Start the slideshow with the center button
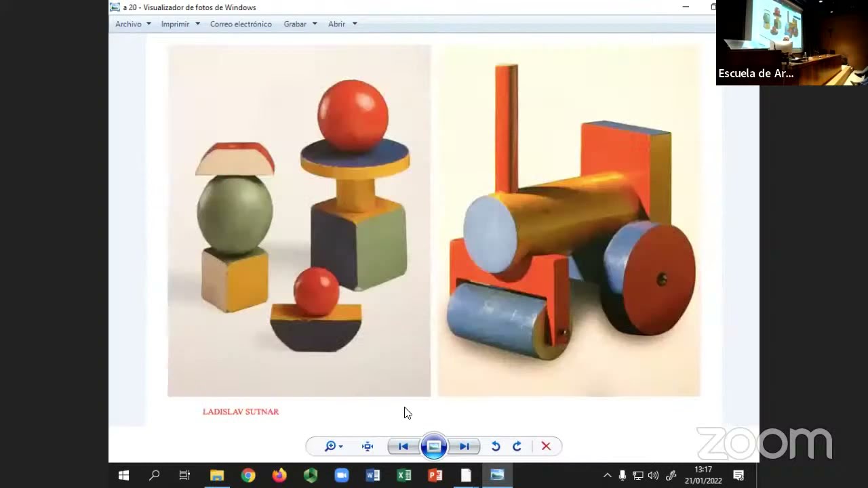The image size is (868, 488). 434,446
